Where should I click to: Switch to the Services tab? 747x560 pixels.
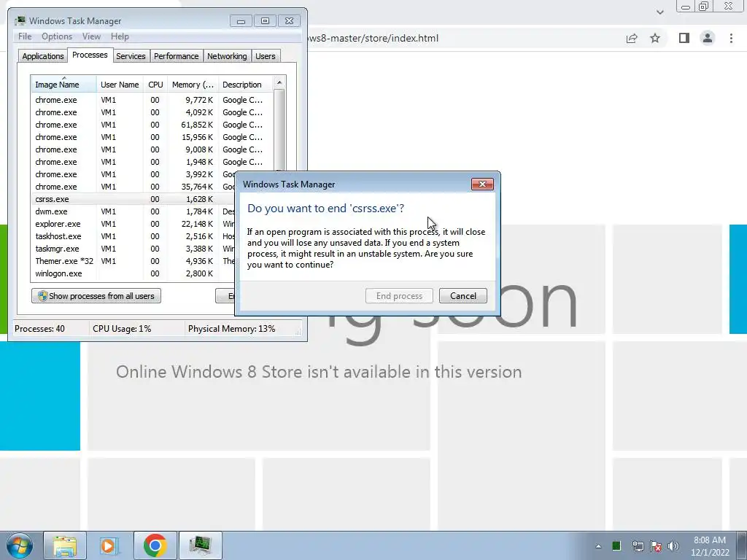131,56
